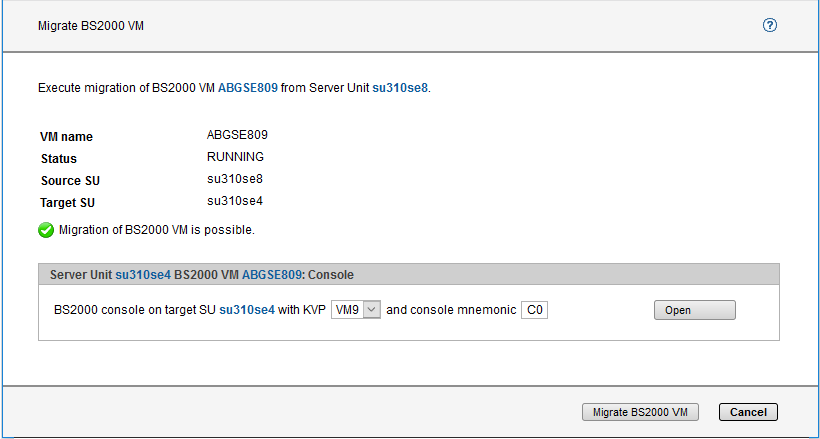Click the Migrate BS2000 VM button

(640, 412)
